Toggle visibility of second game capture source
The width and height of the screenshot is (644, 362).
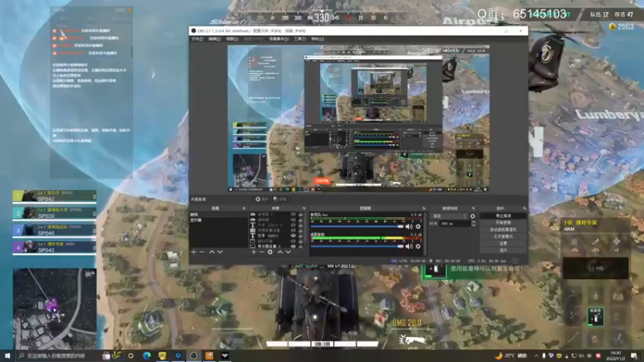tap(293, 220)
